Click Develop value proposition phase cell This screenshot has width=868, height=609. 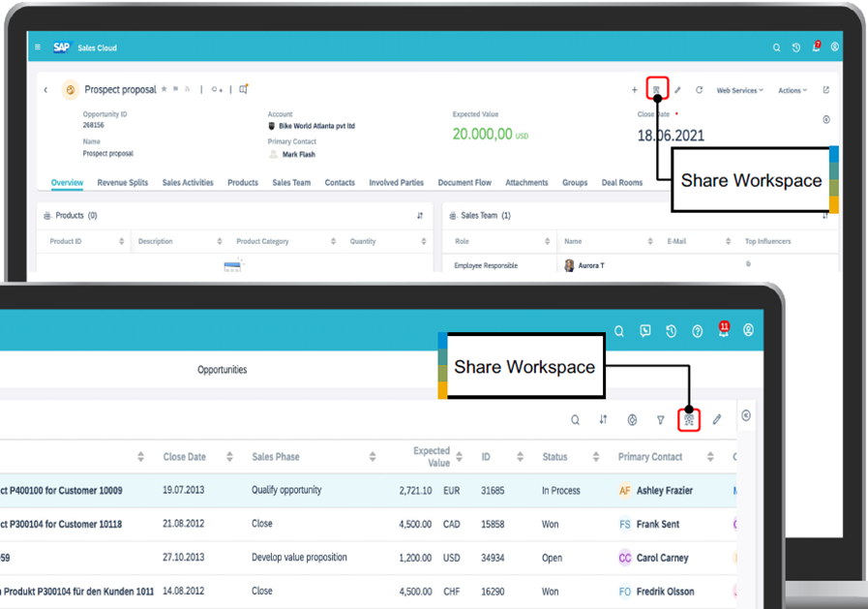coord(299,558)
